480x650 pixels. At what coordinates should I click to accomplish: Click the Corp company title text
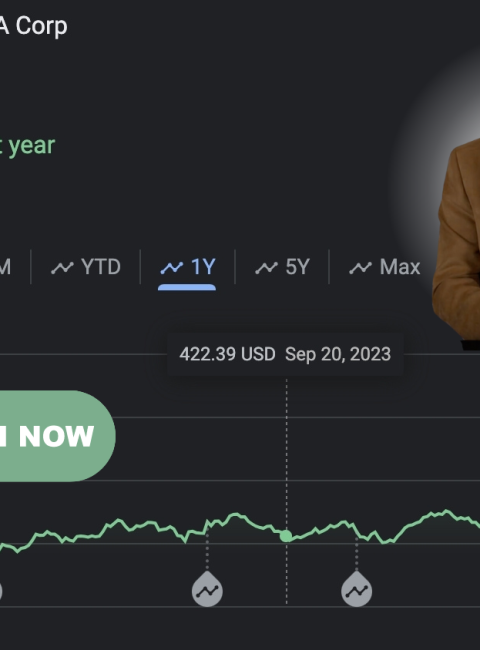pyautogui.click(x=41, y=27)
